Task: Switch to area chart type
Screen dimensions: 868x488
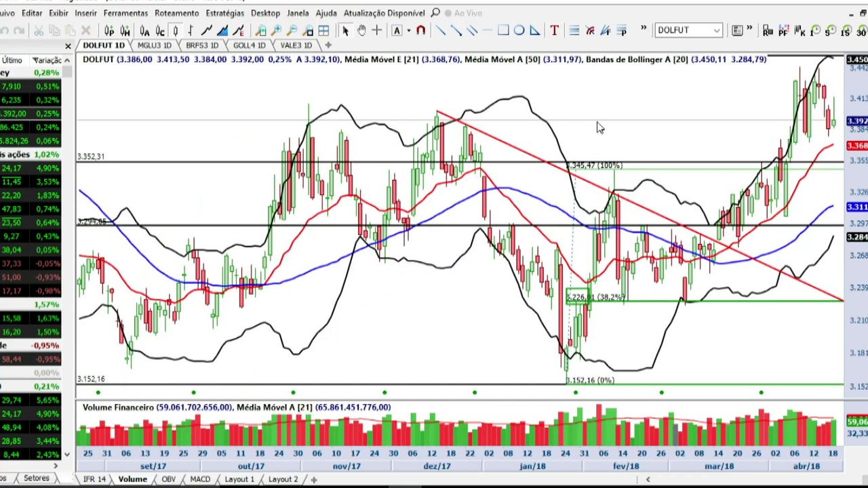Action: coord(223,30)
